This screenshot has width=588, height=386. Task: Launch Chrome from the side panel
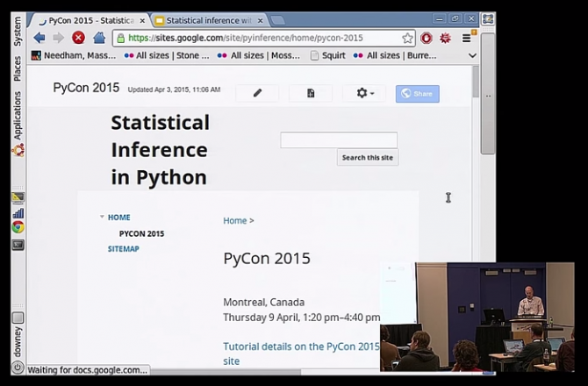pyautogui.click(x=18, y=227)
